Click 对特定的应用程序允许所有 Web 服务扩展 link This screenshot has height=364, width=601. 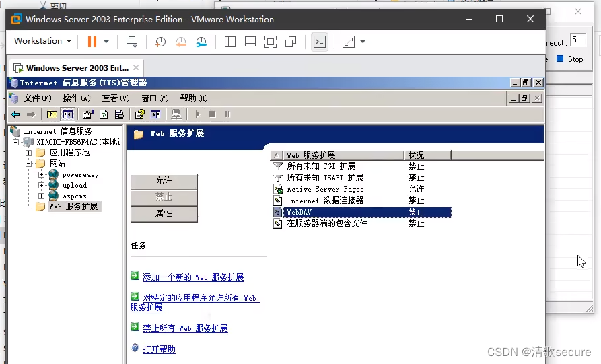(x=195, y=302)
